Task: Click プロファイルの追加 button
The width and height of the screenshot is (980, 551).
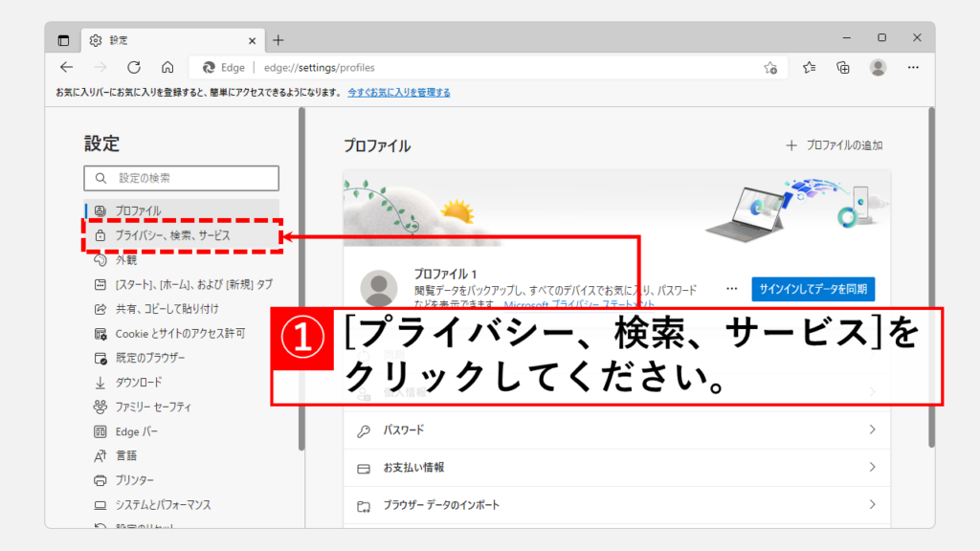Action: 835,145
